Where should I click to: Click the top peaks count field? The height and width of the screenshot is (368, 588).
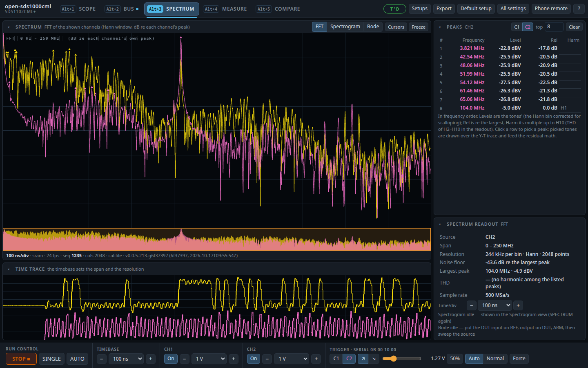pos(554,27)
